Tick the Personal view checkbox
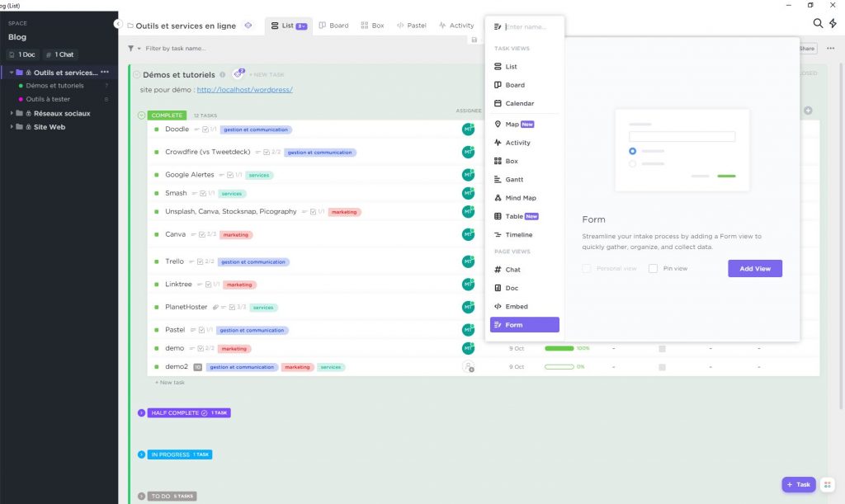The width and height of the screenshot is (845, 504). pos(587,268)
